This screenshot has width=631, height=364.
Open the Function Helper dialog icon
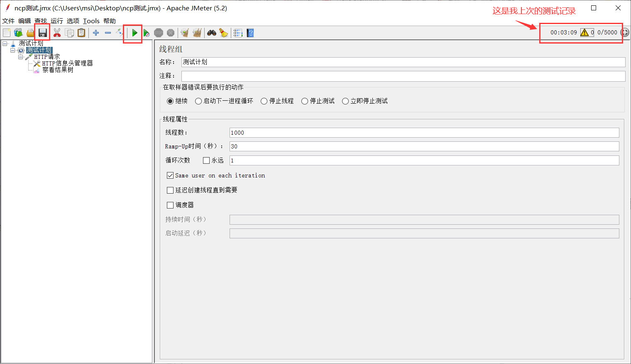click(238, 33)
